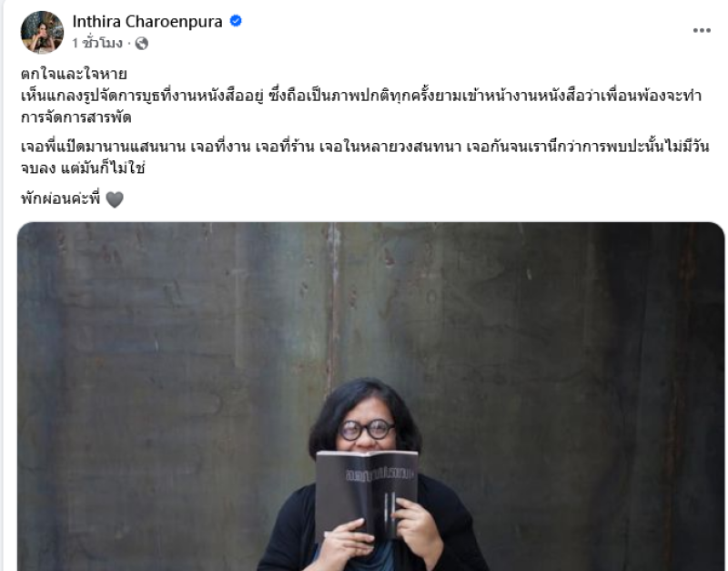This screenshot has width=728, height=571.
Task: Open the Inthira Charoenpura name link
Action: [x=147, y=21]
